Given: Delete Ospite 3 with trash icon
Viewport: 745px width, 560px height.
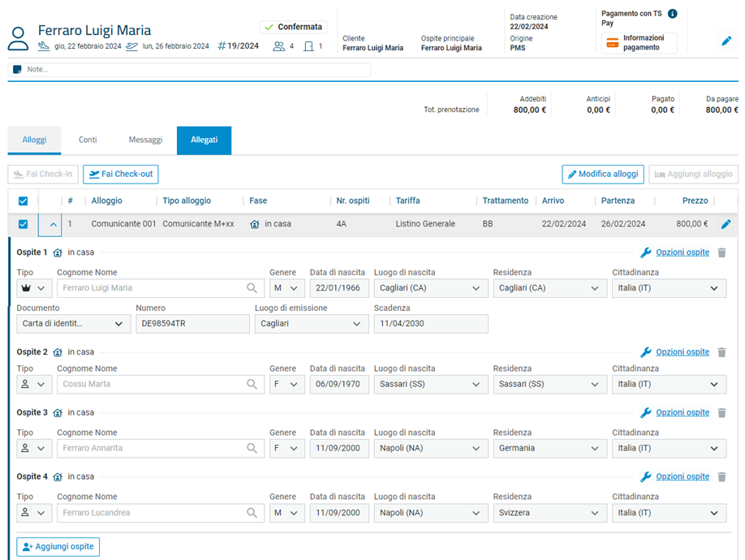Looking at the screenshot, I should pyautogui.click(x=721, y=413).
